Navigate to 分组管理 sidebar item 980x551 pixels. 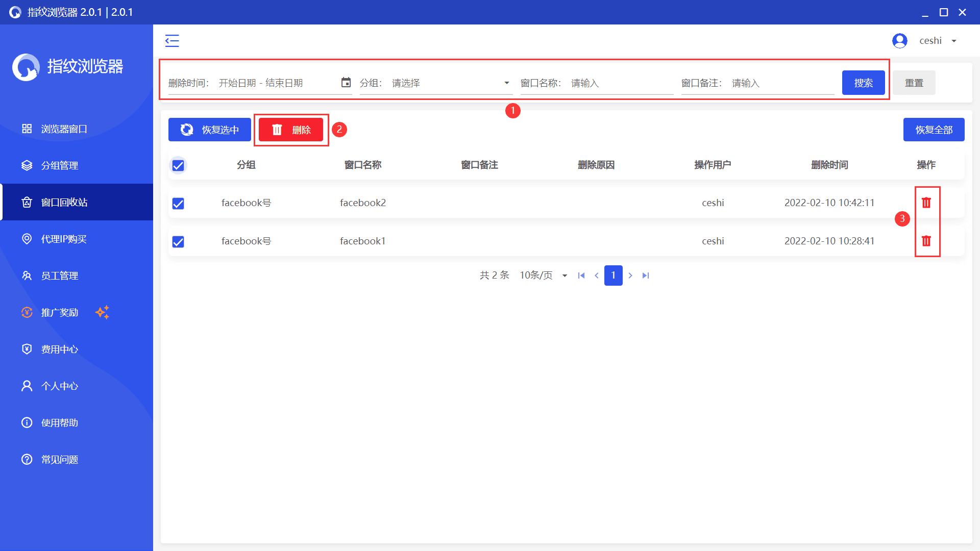60,166
